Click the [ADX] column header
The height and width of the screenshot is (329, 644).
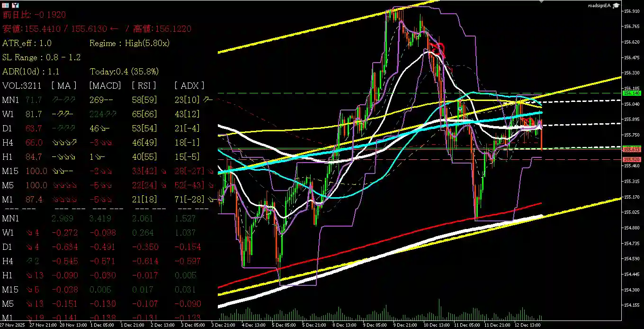point(189,85)
